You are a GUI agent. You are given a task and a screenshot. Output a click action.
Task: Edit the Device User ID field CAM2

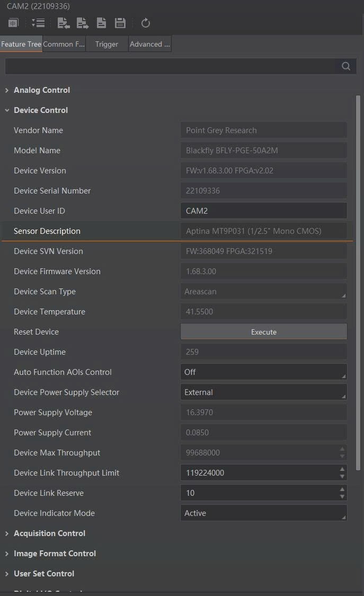click(264, 211)
